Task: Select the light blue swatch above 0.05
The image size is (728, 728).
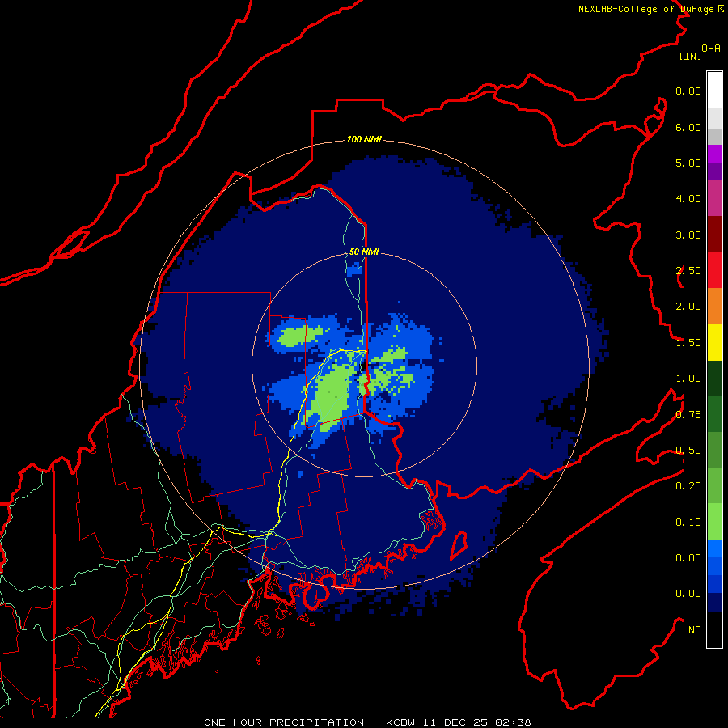Action: (x=714, y=548)
